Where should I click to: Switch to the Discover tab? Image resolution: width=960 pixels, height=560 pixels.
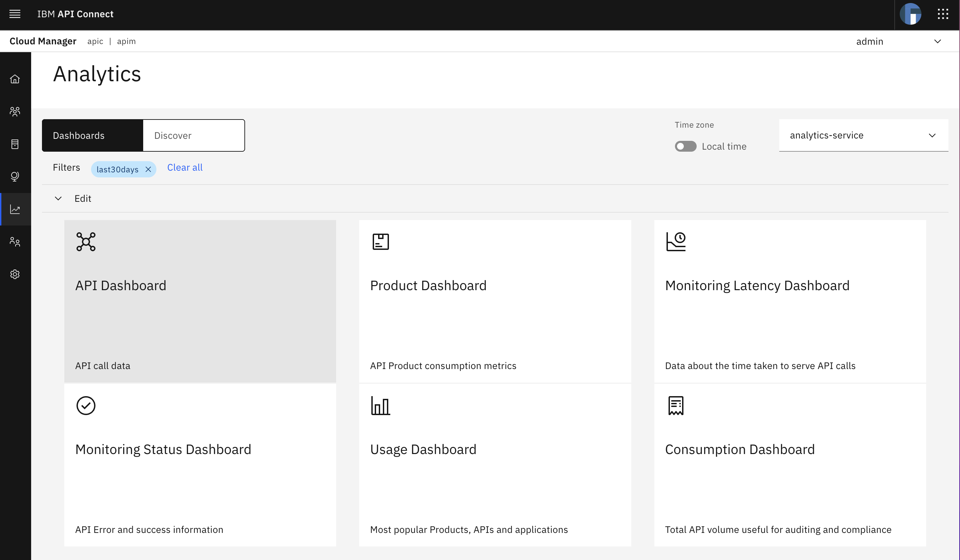tap(194, 135)
